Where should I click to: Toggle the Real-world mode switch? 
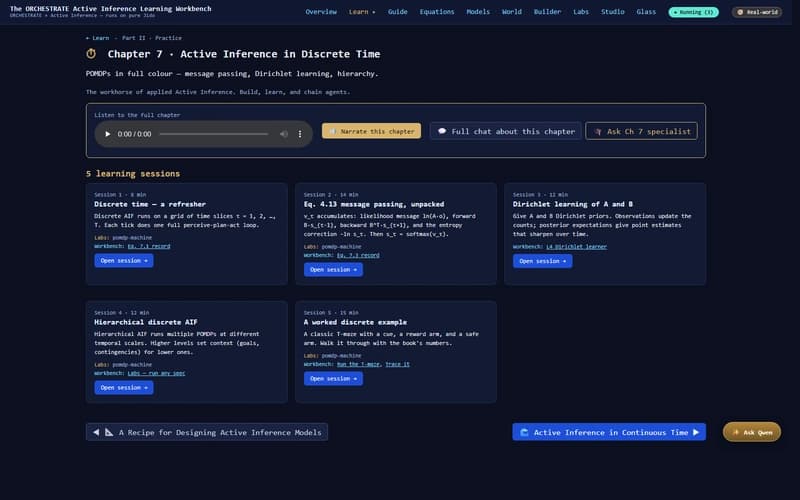(x=757, y=12)
